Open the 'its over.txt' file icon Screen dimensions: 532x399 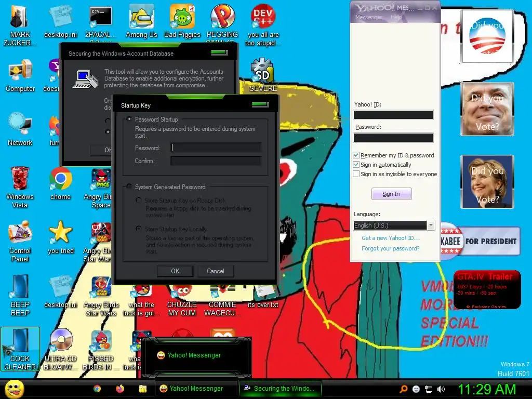263,297
